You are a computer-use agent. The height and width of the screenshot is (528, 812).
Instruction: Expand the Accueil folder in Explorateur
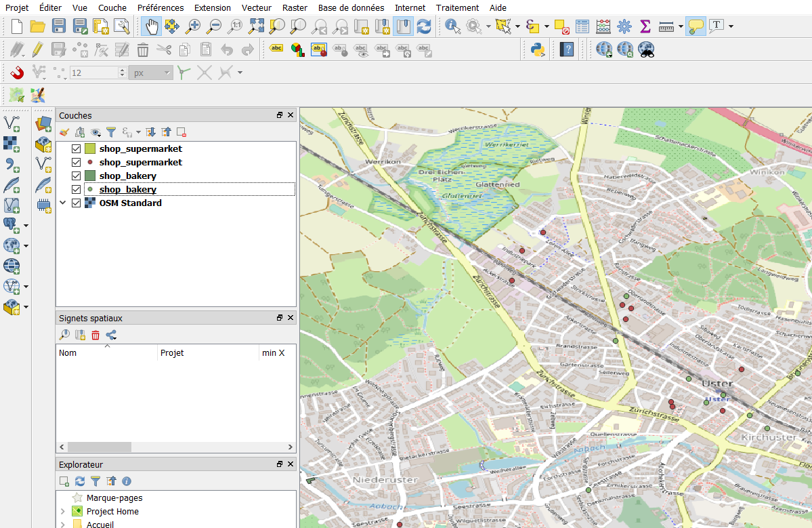point(63,525)
